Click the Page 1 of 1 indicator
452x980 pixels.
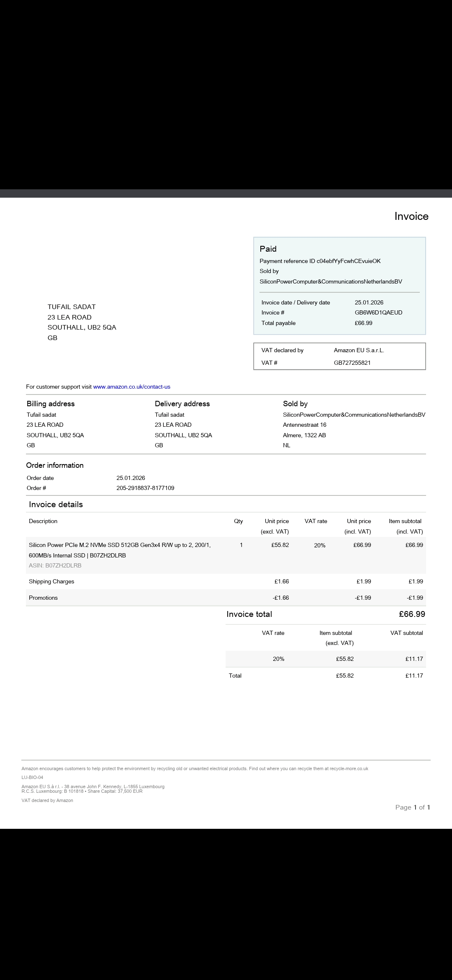[x=412, y=807]
